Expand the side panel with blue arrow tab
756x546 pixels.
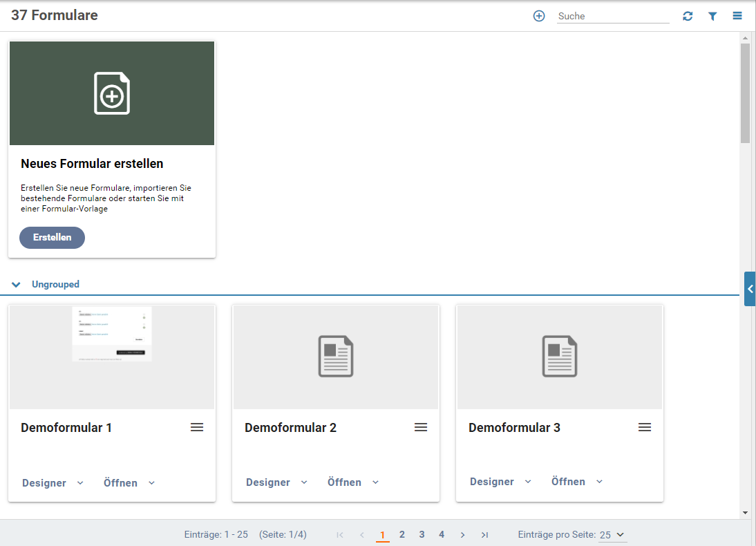(x=750, y=289)
